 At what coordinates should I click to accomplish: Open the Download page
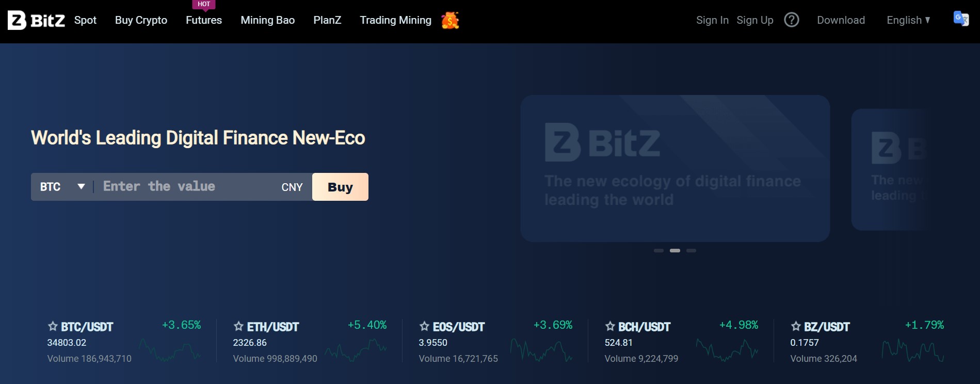[x=841, y=20]
